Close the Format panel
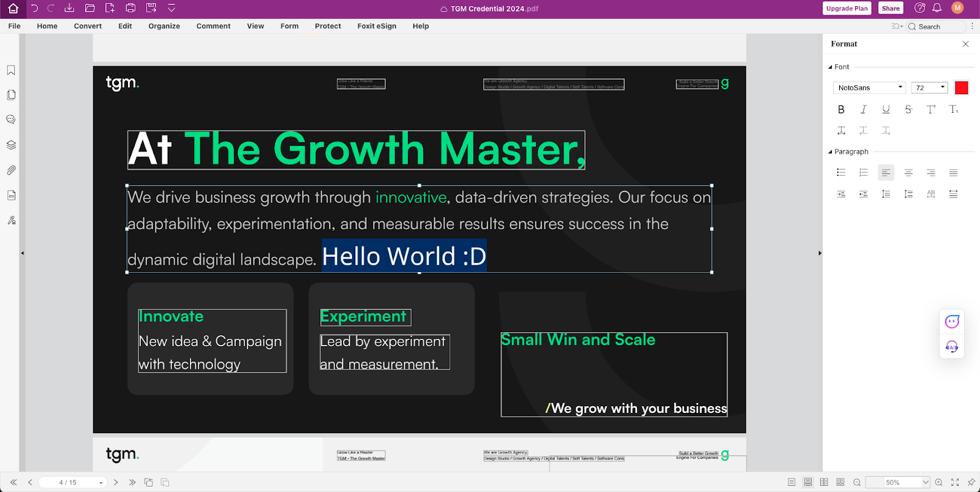Image resolution: width=980 pixels, height=492 pixels. (966, 44)
